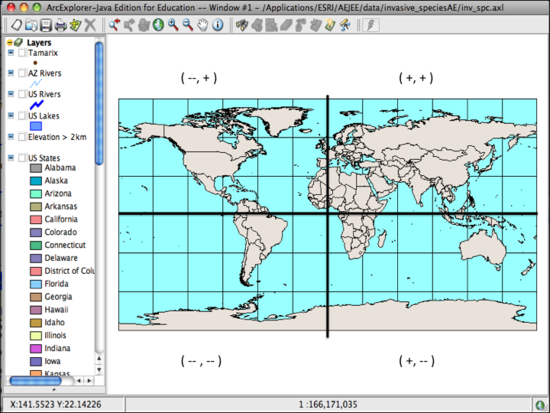Click the greyed Query builder icon
Viewport: 550px width, 413px height.
[x=256, y=25]
